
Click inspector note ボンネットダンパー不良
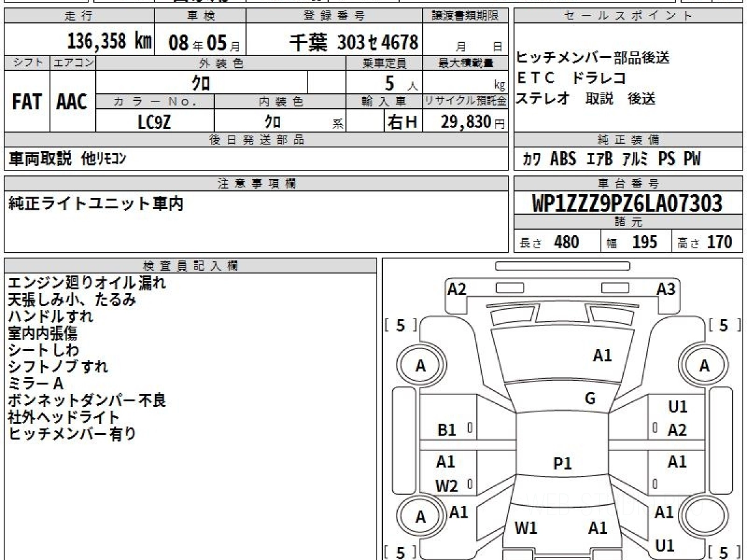(87, 401)
